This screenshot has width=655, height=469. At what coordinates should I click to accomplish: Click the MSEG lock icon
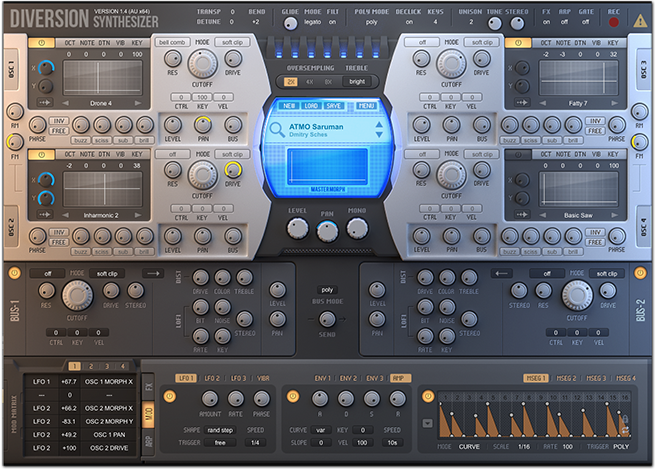(625, 418)
